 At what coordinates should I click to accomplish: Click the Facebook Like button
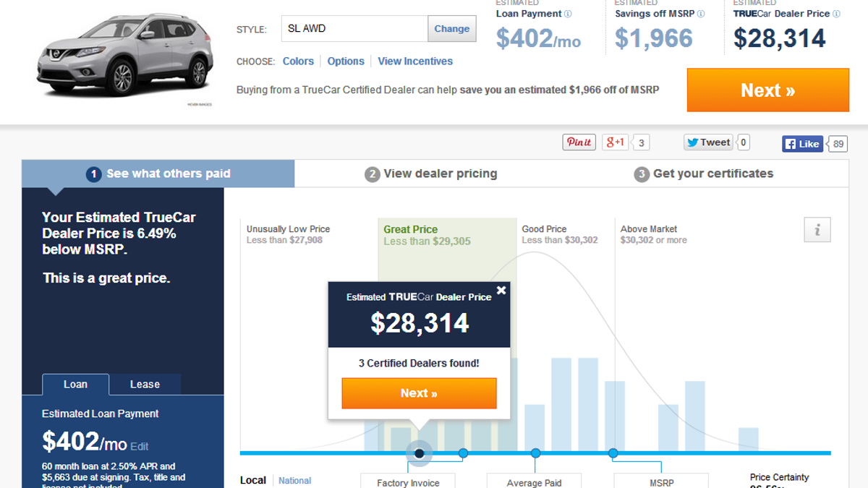point(803,144)
